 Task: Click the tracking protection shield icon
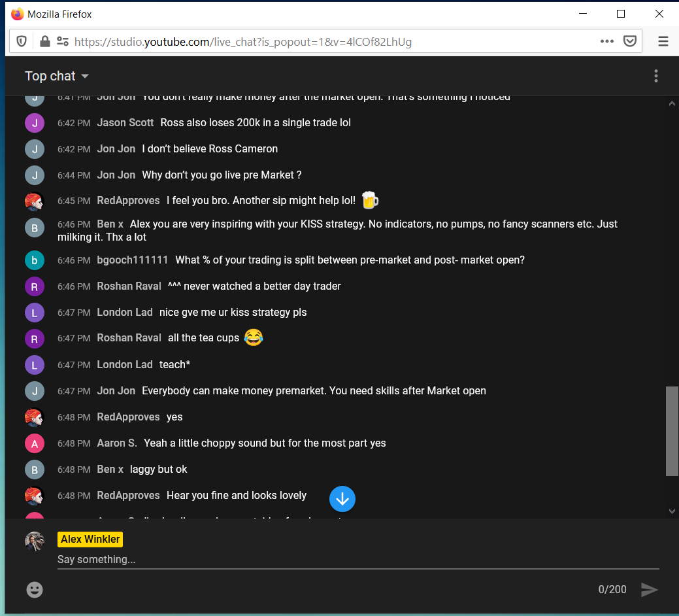tap(21, 41)
